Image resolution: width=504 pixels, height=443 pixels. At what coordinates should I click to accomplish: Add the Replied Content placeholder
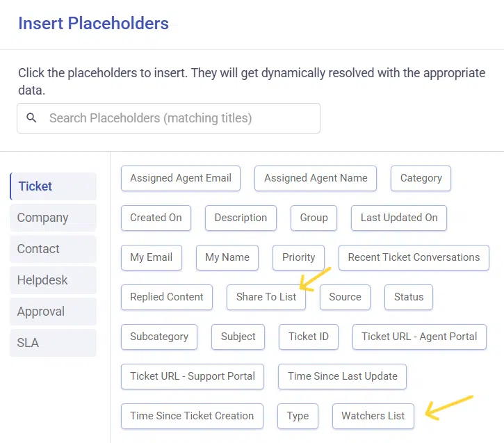coord(167,297)
